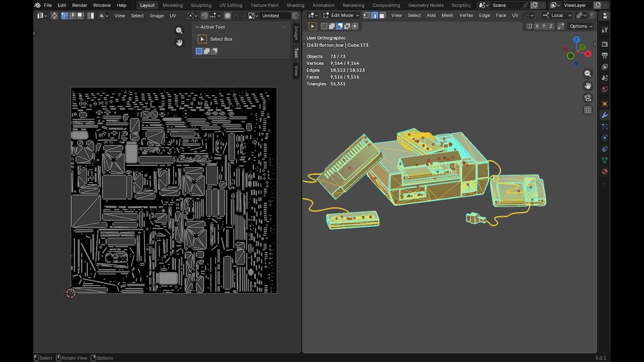The image size is (644, 362).
Task: Enable UV face select mode
Action: point(80,16)
